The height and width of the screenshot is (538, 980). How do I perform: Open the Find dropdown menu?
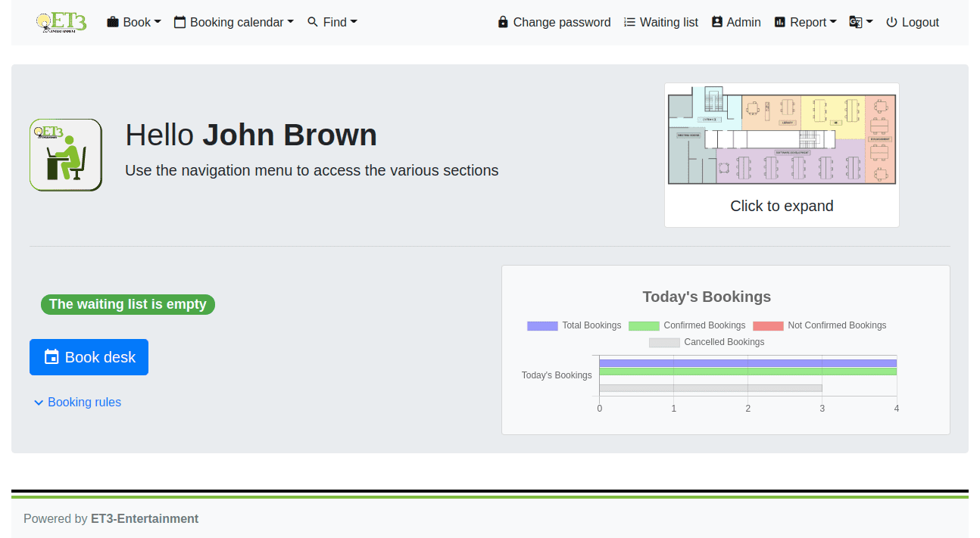pos(332,22)
